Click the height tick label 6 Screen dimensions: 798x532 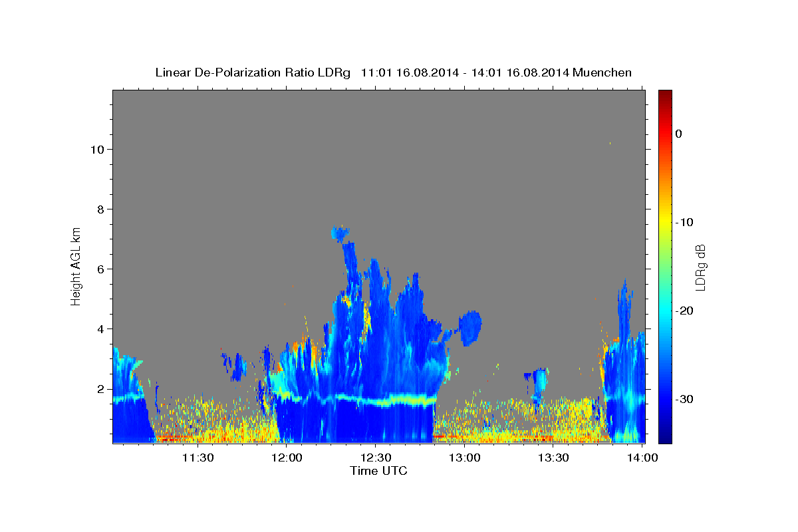tap(101, 269)
